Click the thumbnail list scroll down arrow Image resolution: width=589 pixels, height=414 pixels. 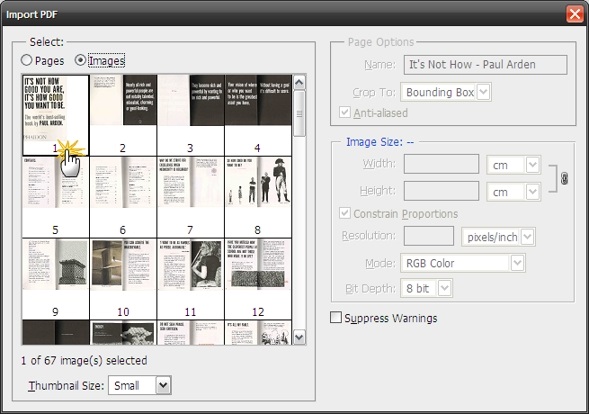click(299, 337)
